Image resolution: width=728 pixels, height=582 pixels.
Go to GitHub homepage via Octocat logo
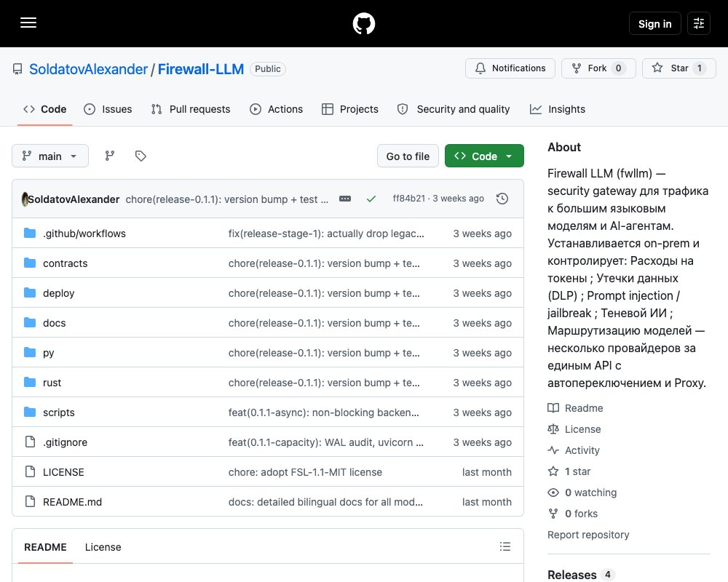363,23
